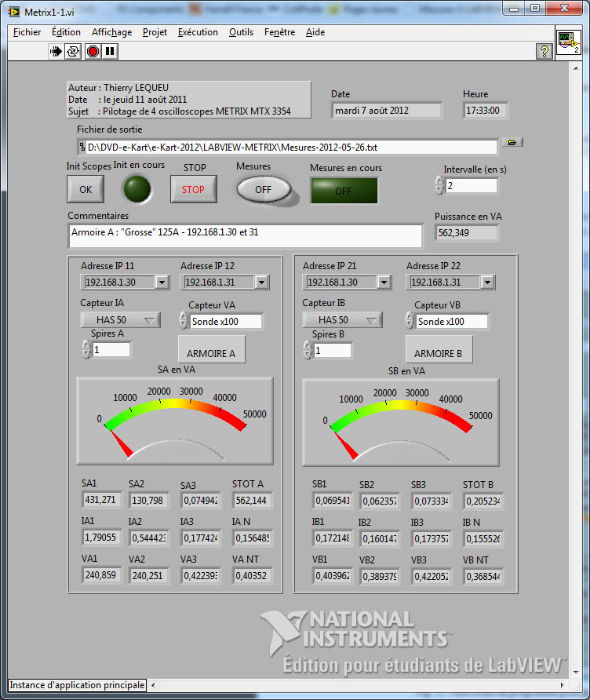Click the STOT B value 0,205234

point(483,501)
